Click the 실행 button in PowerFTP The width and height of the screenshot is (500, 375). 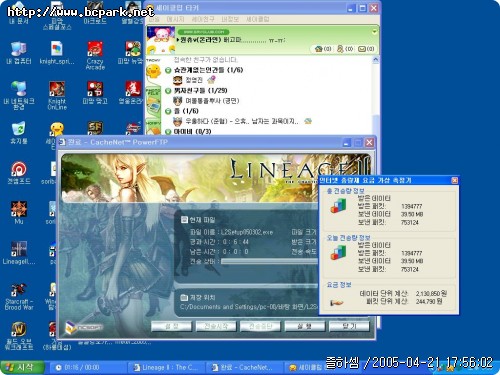(305, 326)
